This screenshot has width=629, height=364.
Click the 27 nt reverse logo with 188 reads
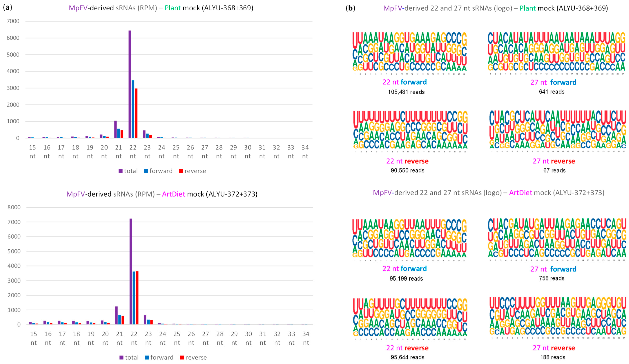click(x=558, y=316)
